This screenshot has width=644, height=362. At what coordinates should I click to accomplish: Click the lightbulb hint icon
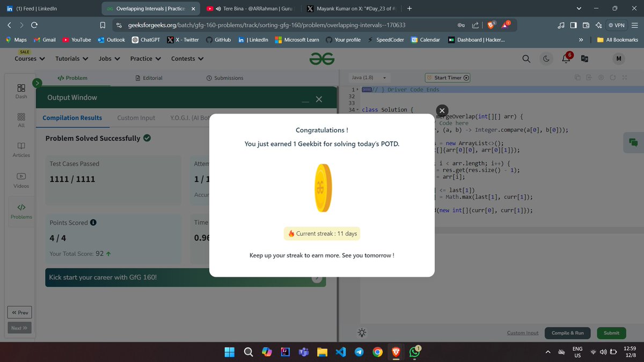362,333
